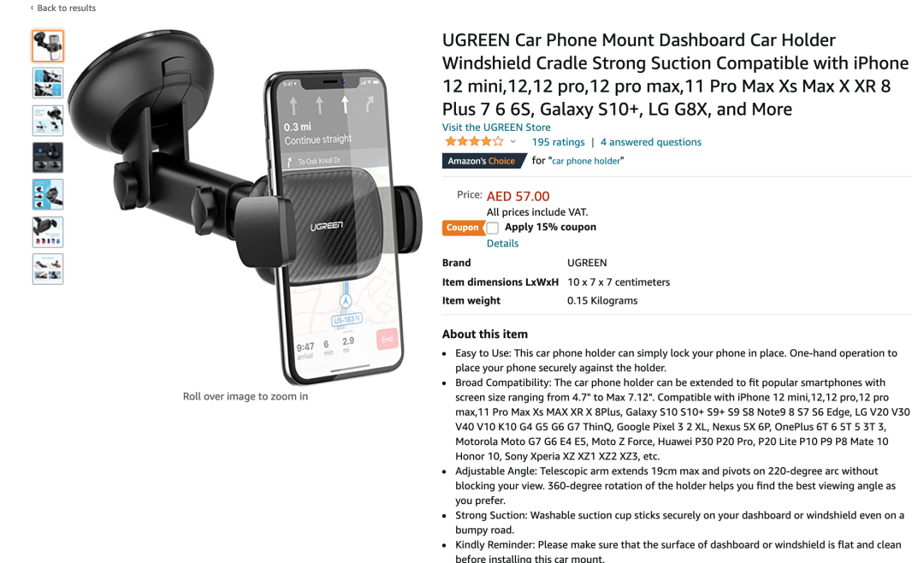Select the first product thumbnail image
924x563 pixels.
pos(48,46)
